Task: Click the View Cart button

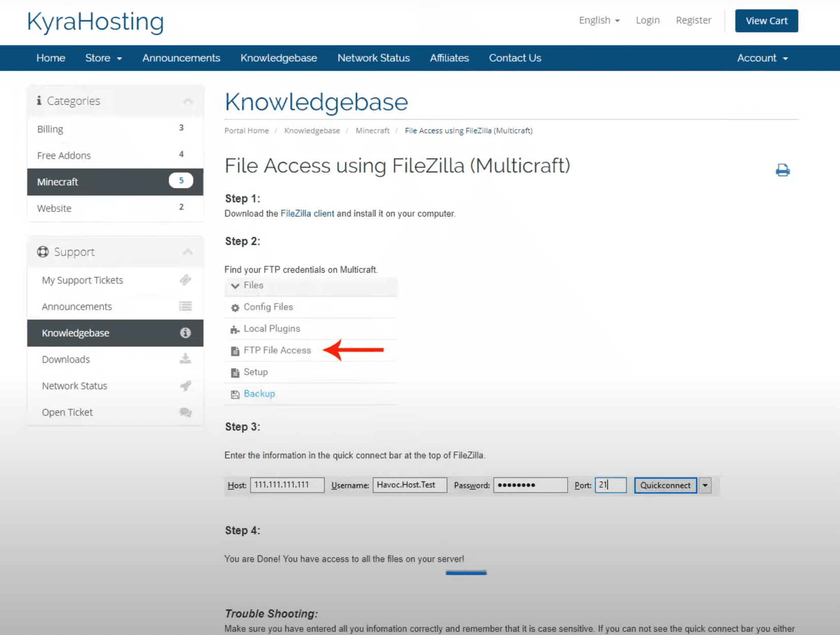Action: tap(766, 21)
